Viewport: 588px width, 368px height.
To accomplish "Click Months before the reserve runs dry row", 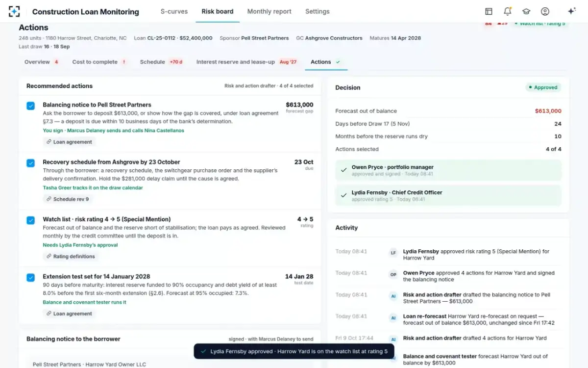I will point(448,136).
